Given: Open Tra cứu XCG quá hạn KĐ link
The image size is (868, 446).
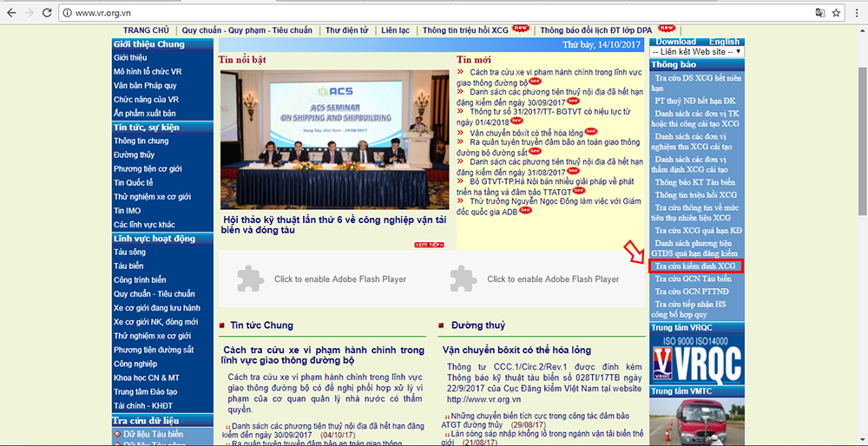Looking at the screenshot, I should pyautogui.click(x=699, y=230).
